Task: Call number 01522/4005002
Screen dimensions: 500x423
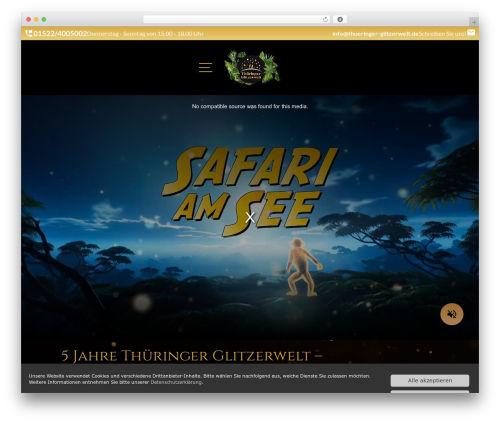Action: pyautogui.click(x=60, y=33)
